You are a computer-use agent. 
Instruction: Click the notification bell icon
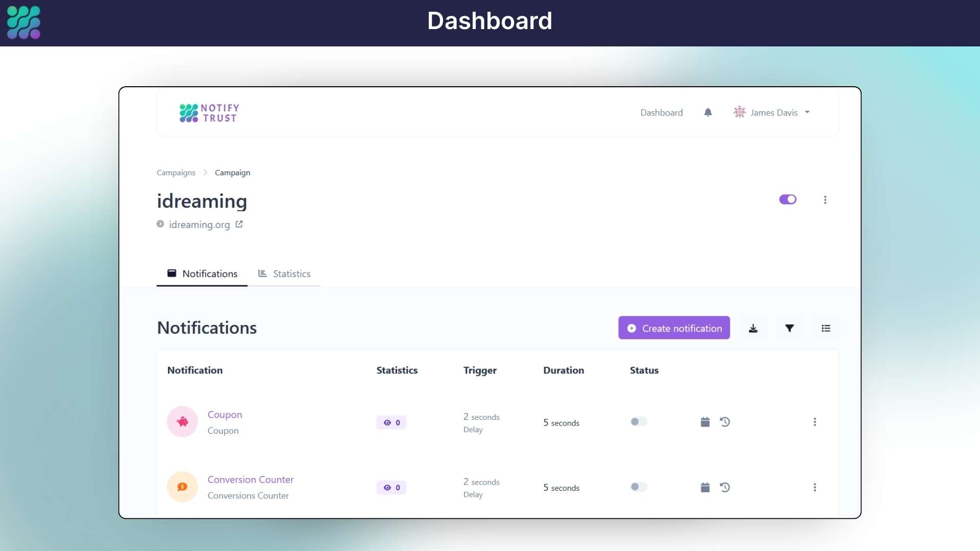(x=708, y=112)
